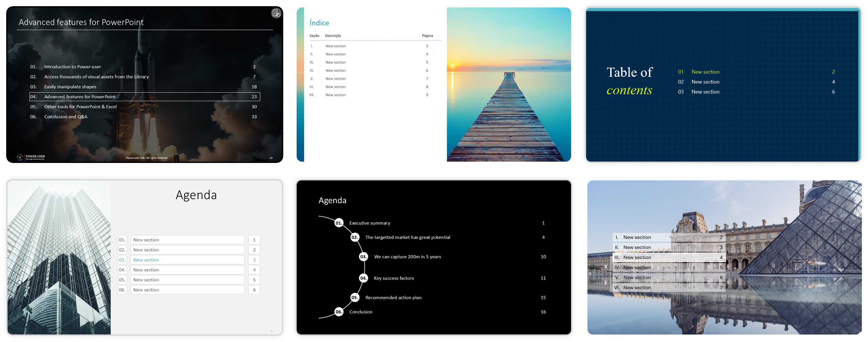Click the 'Página' column header
The image size is (868, 342).
tap(427, 36)
